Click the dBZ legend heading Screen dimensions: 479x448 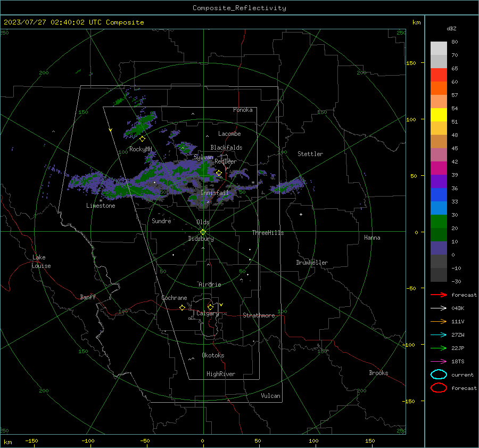[x=451, y=28]
